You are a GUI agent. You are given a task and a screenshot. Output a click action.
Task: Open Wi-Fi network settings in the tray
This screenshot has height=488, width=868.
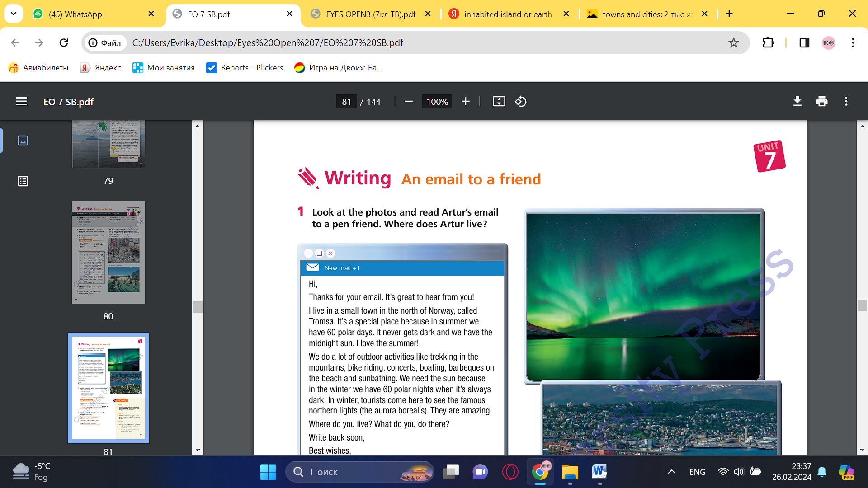click(723, 472)
